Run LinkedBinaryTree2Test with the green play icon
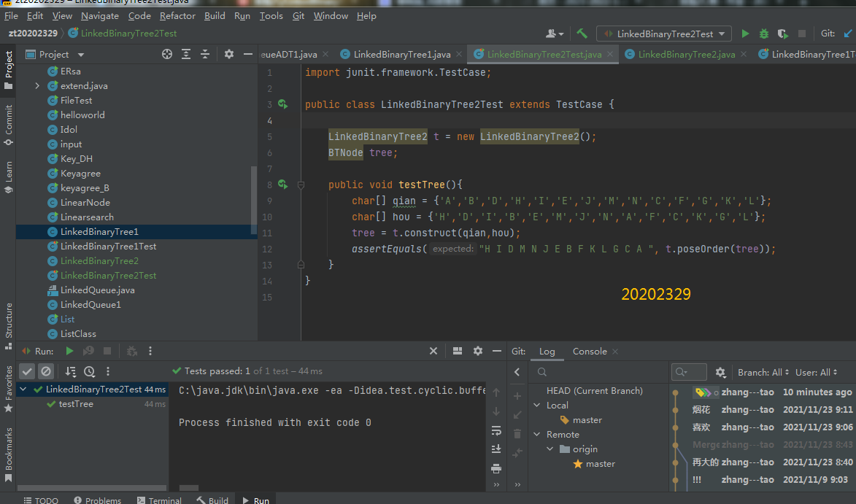 click(x=745, y=34)
